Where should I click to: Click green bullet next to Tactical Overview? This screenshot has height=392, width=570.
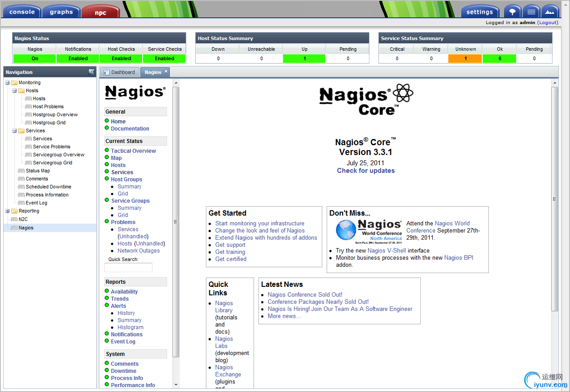107,150
